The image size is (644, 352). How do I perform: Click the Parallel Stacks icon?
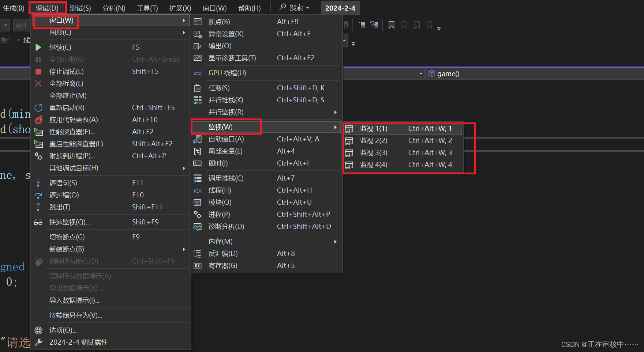coord(198,100)
